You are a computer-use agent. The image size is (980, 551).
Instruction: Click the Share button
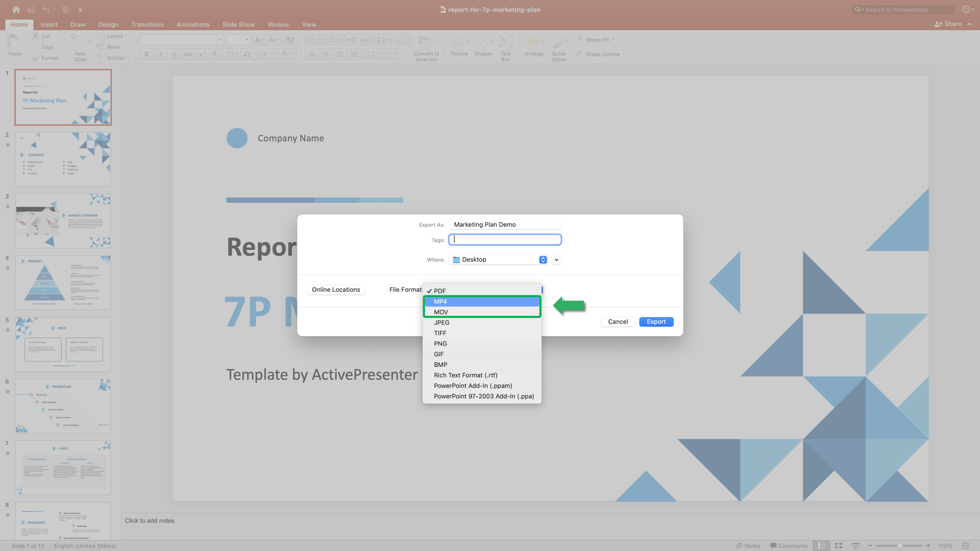tap(948, 24)
